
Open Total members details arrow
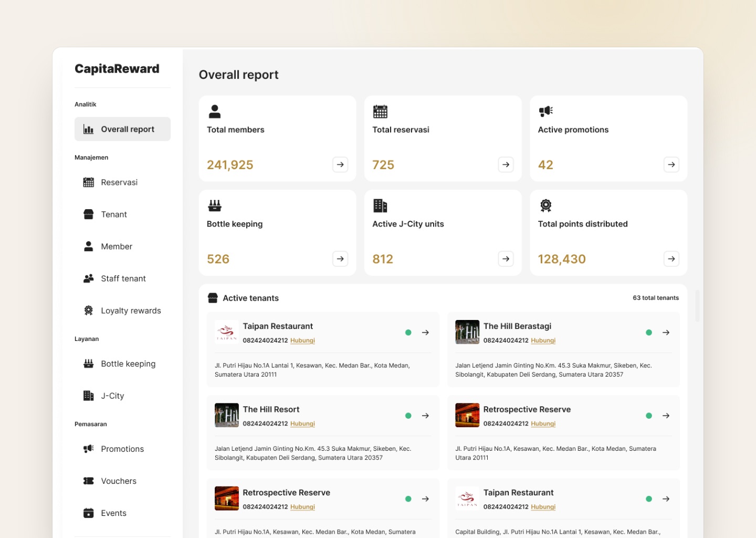(340, 164)
